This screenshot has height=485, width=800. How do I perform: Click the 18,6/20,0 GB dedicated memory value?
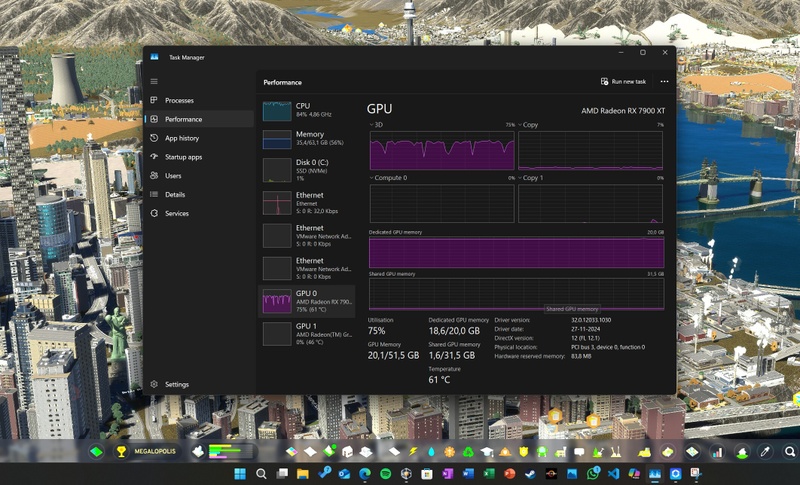tap(454, 331)
